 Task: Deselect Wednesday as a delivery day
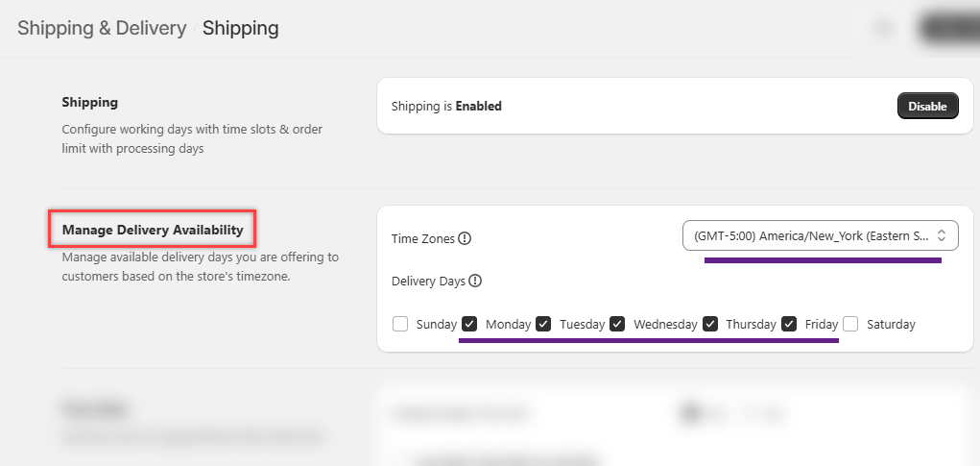click(617, 324)
